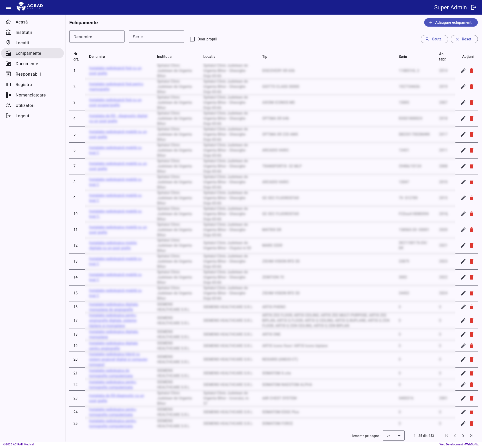
Task: Delete equipment in row 5
Action: coord(471,134)
